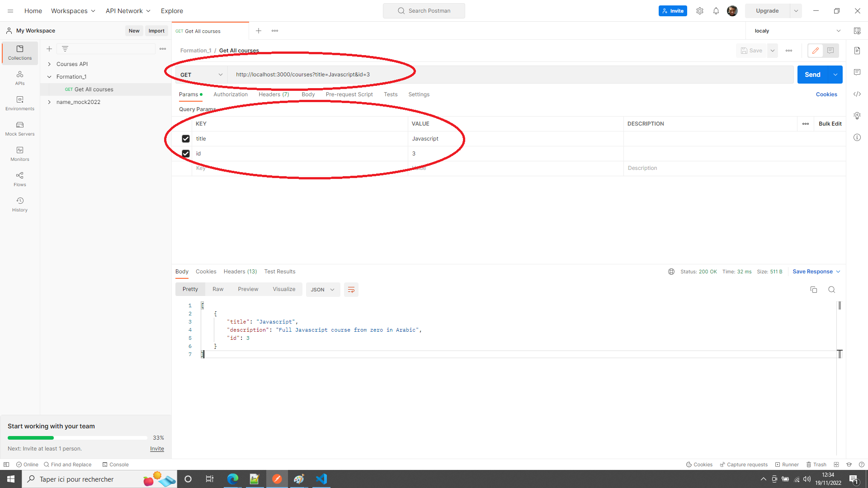
Task: Open the comments panel on the right
Action: 858,72
